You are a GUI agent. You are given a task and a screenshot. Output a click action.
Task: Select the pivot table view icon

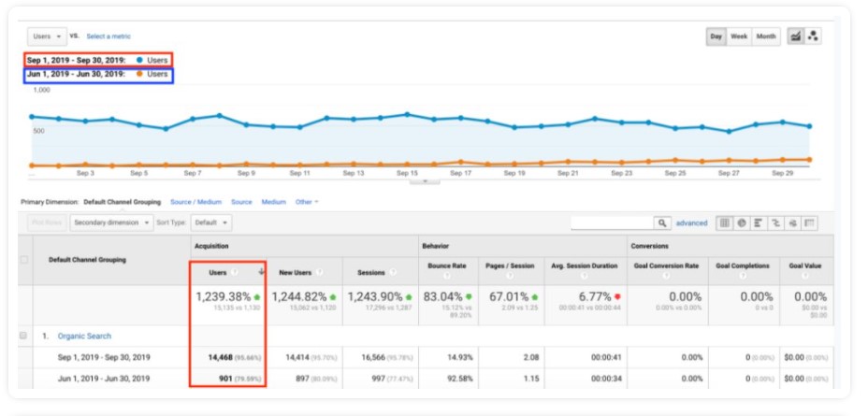(809, 223)
